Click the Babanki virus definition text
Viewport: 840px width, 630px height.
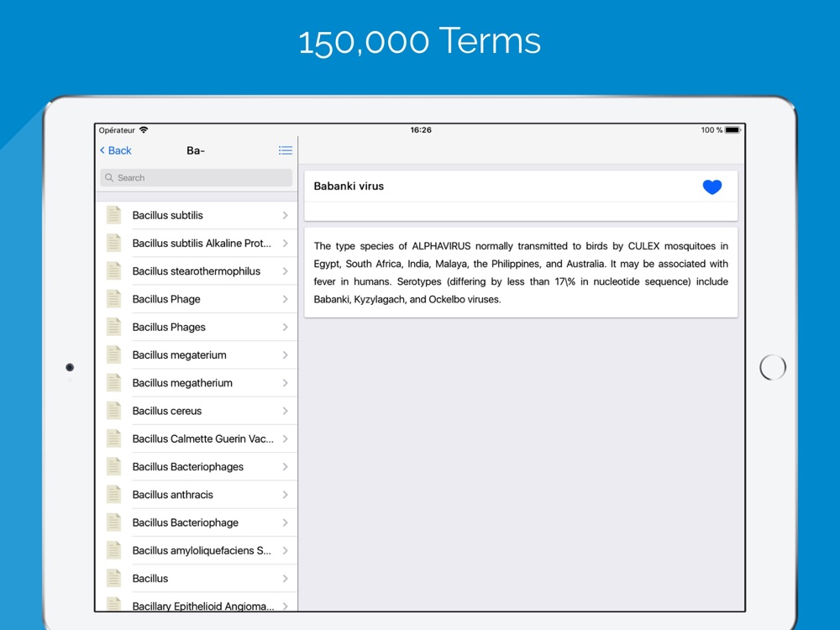[521, 273]
